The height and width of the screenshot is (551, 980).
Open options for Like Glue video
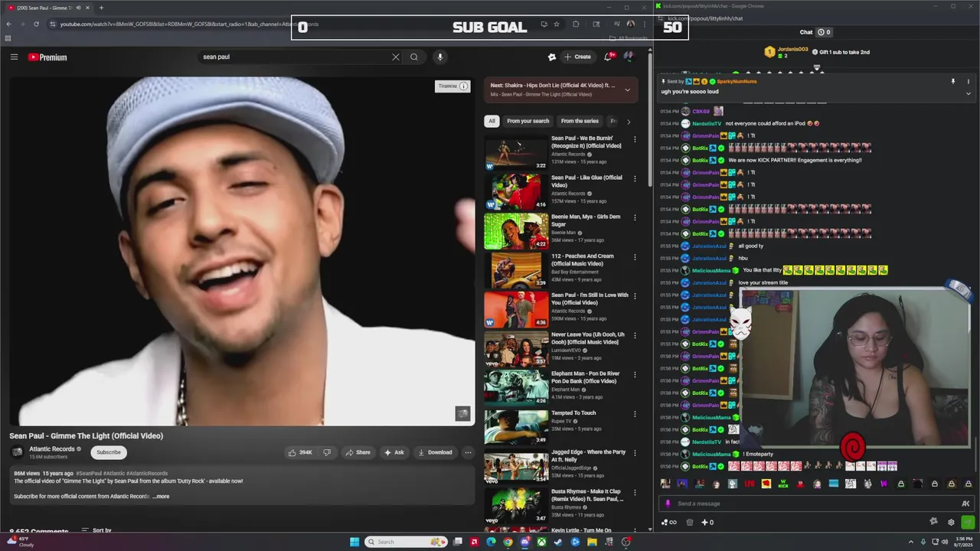[x=635, y=178]
